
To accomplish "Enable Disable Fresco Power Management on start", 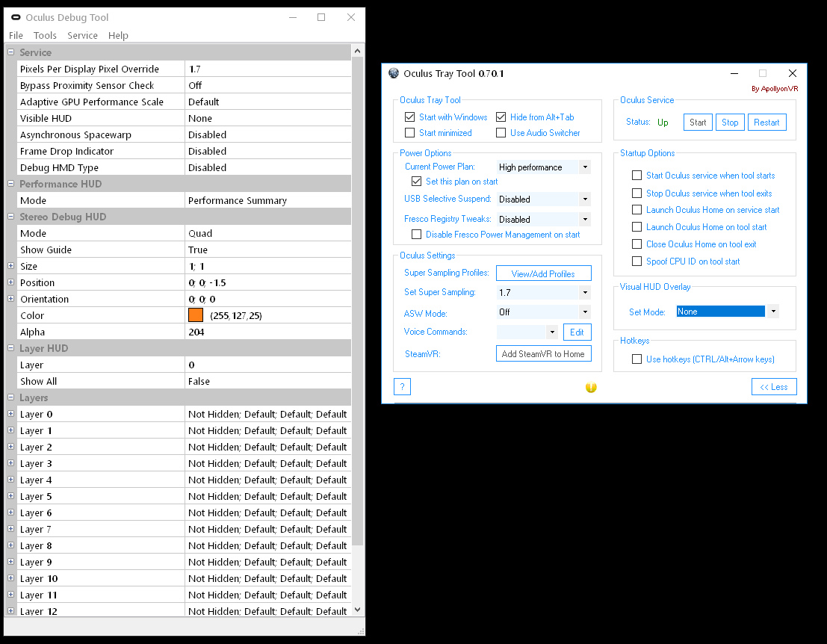I will point(417,234).
